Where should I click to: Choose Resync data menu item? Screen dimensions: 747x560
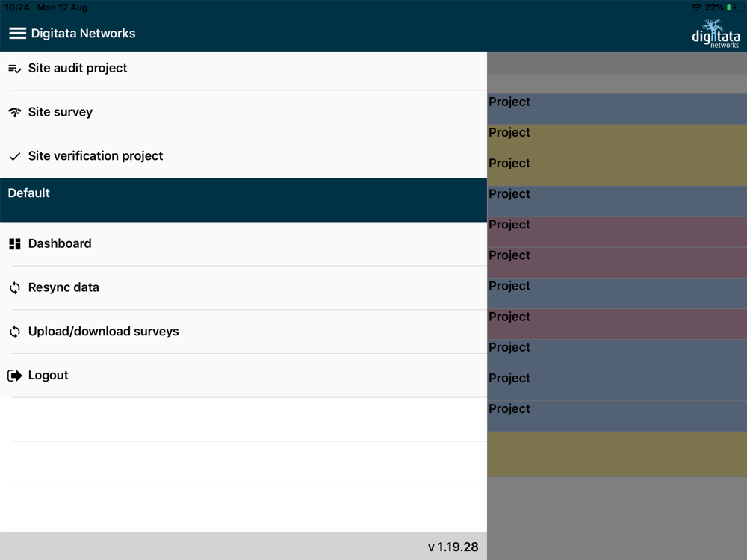coord(244,287)
